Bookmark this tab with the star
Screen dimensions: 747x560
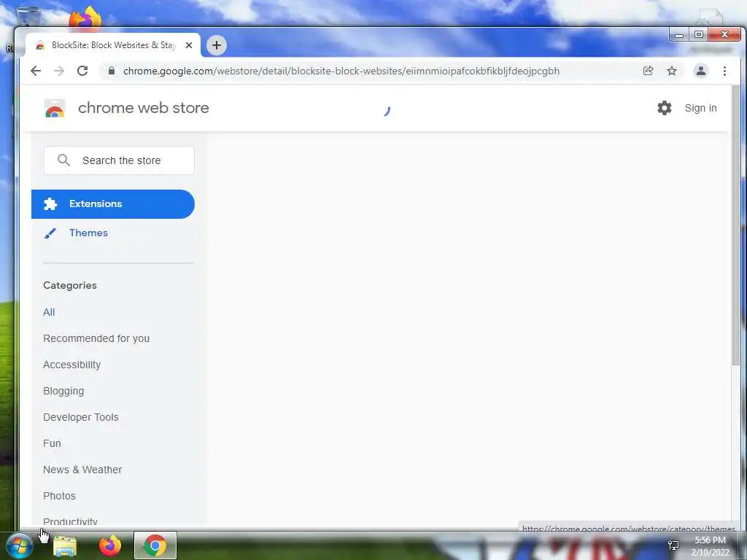(x=672, y=71)
